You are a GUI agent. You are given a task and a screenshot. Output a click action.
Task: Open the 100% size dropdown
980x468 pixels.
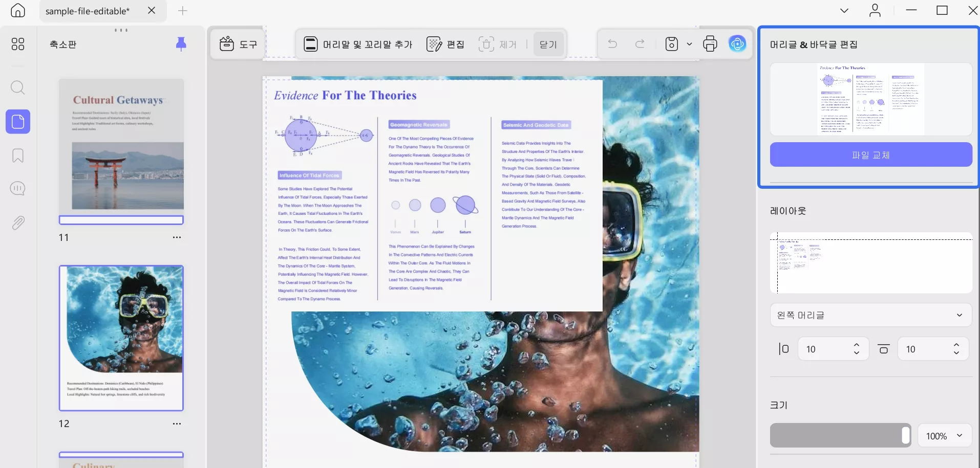[x=945, y=436]
